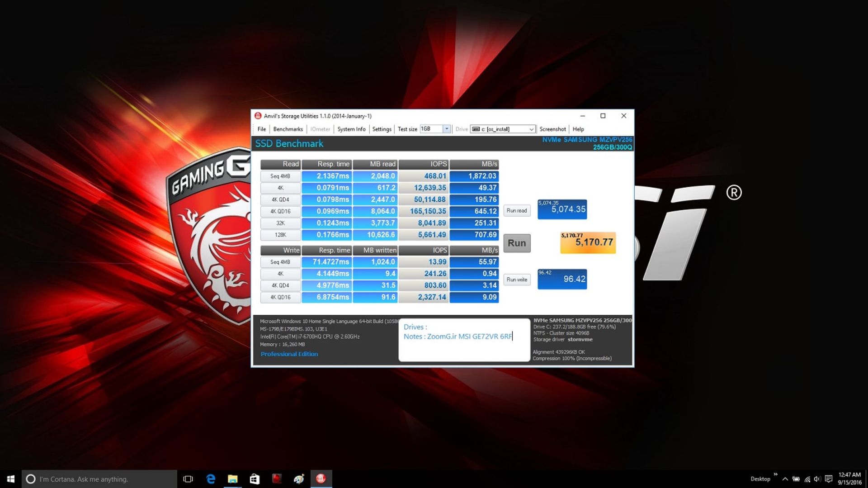Click the Write column header
The image size is (868, 488).
(x=280, y=250)
